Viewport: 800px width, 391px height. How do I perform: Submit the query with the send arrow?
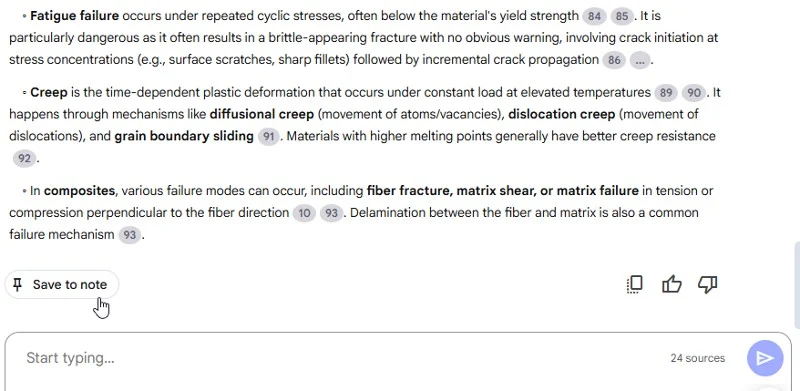coord(765,358)
